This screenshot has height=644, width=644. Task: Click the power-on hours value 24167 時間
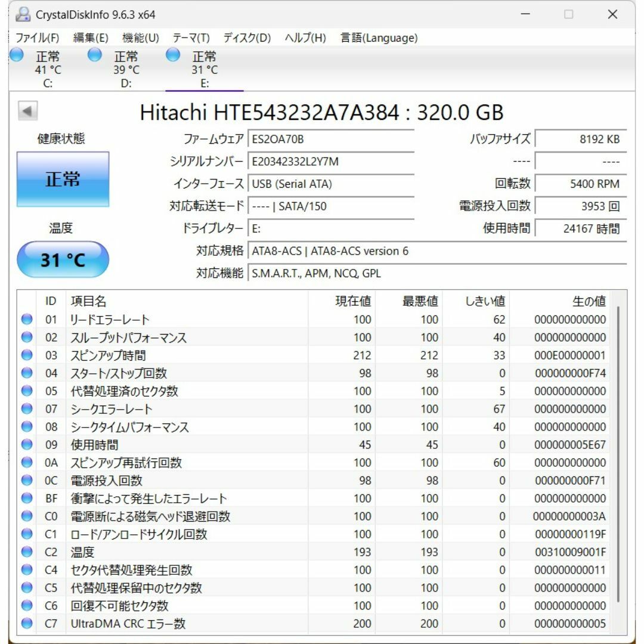[x=581, y=228]
